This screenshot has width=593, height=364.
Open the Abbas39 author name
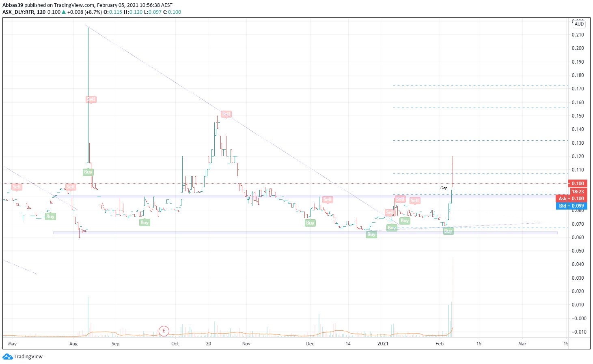[13, 5]
